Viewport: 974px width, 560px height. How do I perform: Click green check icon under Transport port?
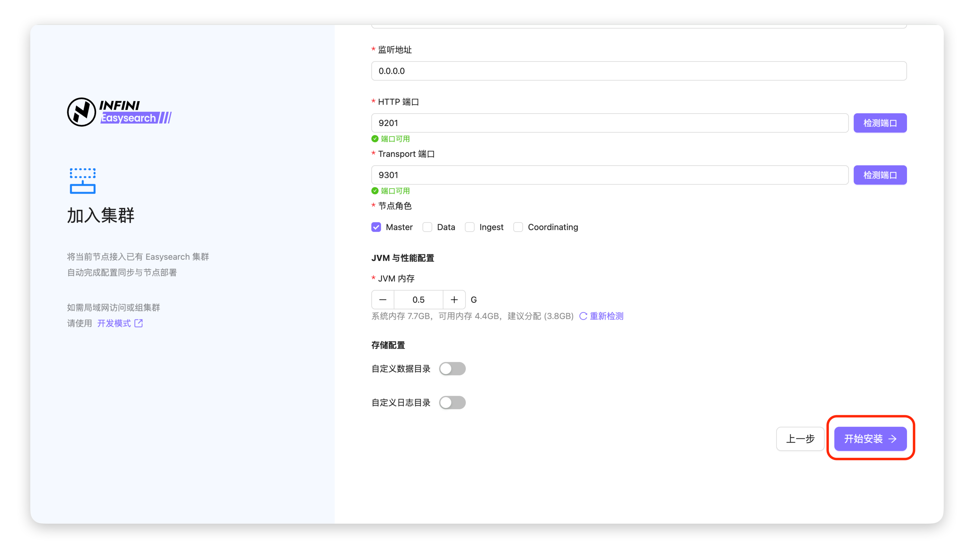[375, 191]
